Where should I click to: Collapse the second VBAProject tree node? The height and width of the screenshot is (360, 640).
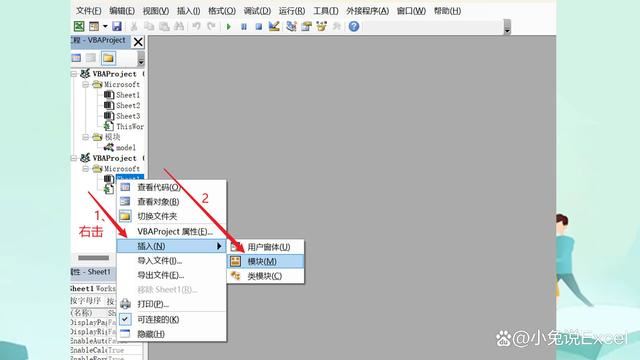[74, 158]
